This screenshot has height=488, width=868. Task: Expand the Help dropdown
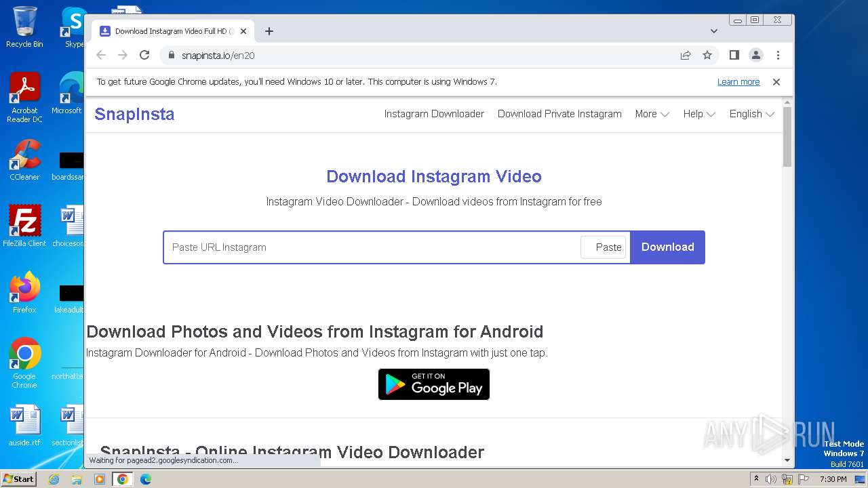[699, 114]
